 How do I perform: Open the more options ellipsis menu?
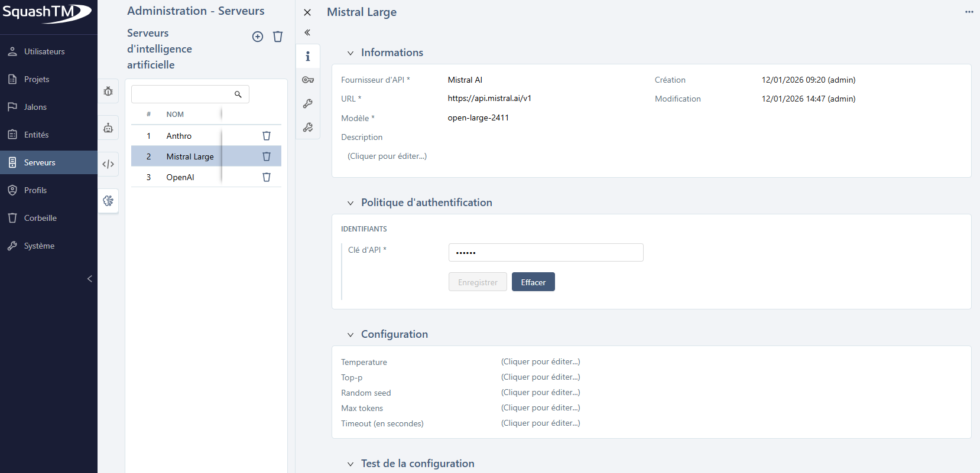[969, 12]
